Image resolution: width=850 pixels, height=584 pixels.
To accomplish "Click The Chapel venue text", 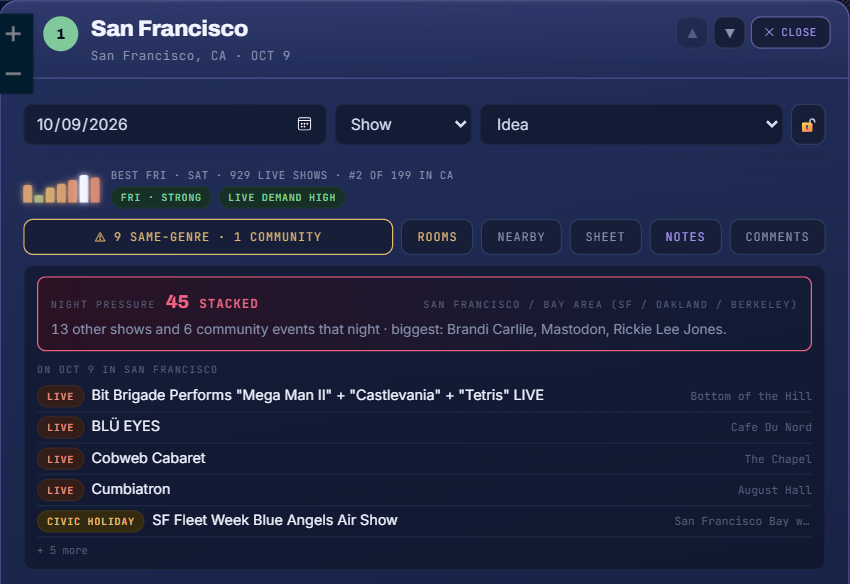I will pyautogui.click(x=778, y=459).
